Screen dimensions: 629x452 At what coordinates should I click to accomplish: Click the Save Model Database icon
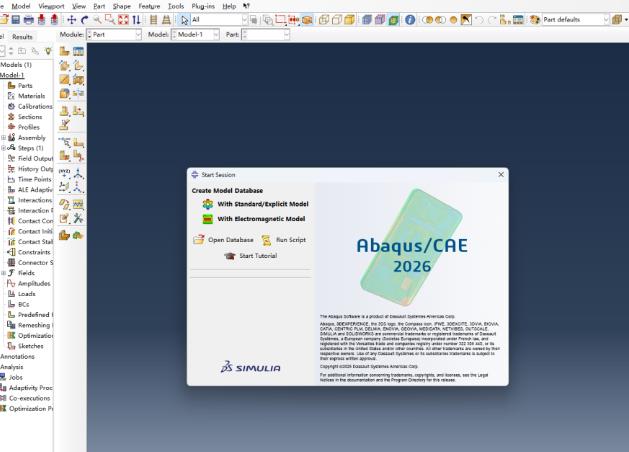tap(16, 19)
